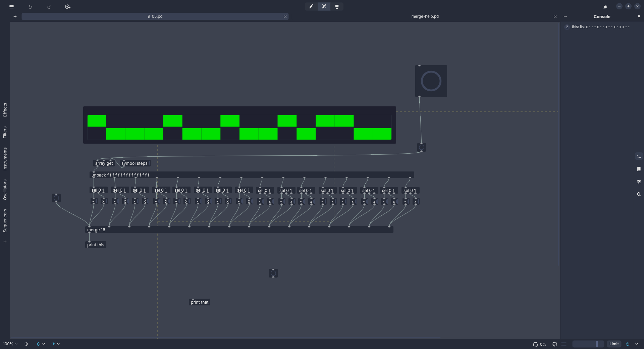Screen dimensions: 644x349
Task: Switch to the merge-help.pd tab
Action: point(425,16)
